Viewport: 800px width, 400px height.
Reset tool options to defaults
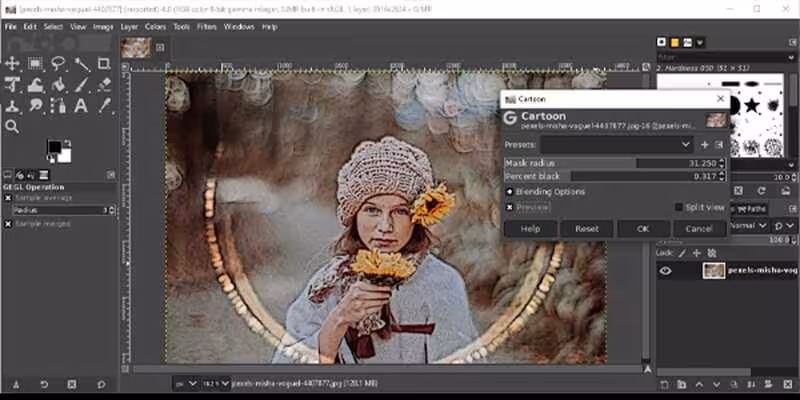point(101,384)
